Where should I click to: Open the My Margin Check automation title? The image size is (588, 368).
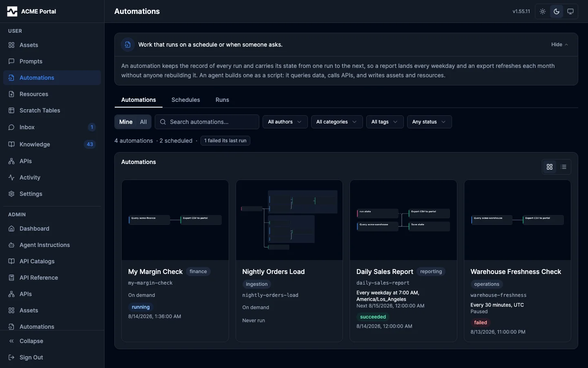point(155,272)
